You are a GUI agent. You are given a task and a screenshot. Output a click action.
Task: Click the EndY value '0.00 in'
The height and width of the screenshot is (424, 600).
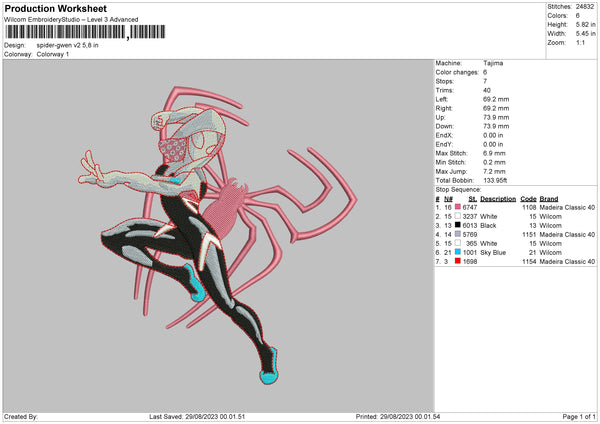click(x=493, y=144)
